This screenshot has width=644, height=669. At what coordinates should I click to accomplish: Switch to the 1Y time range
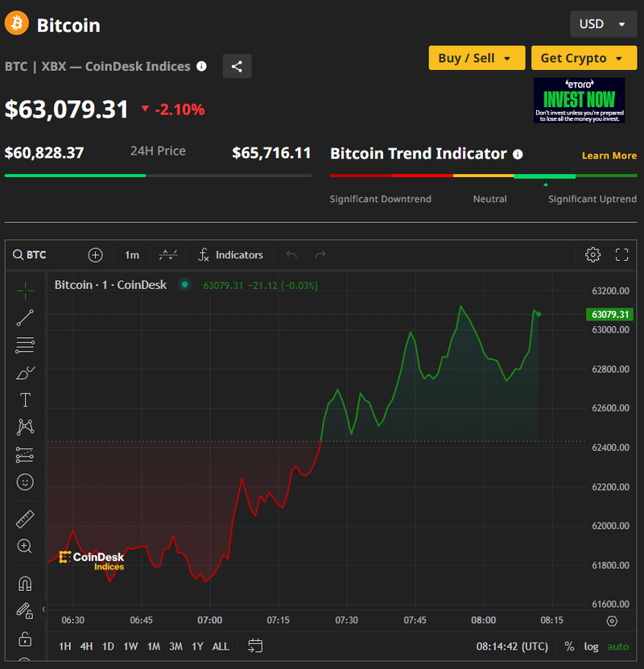point(197,646)
